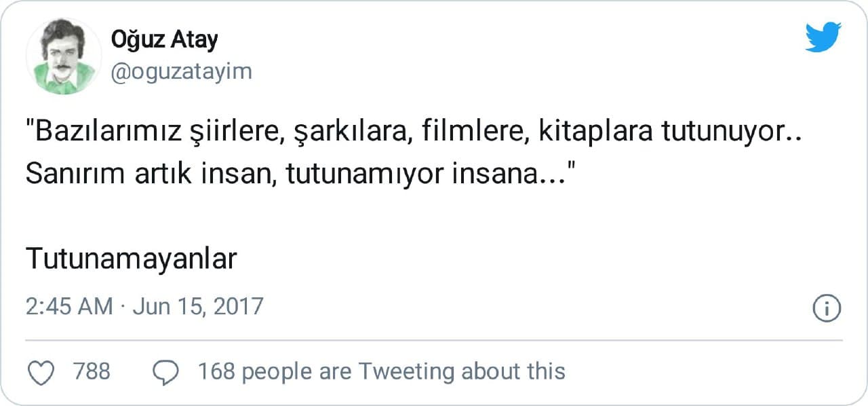Click the Twitter bird logo

(823, 37)
